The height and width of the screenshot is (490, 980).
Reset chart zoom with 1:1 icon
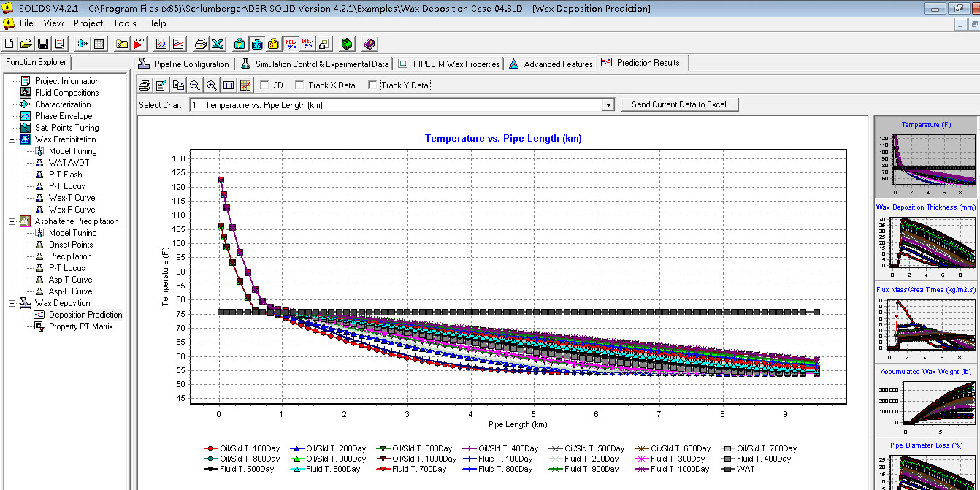pyautogui.click(x=229, y=85)
